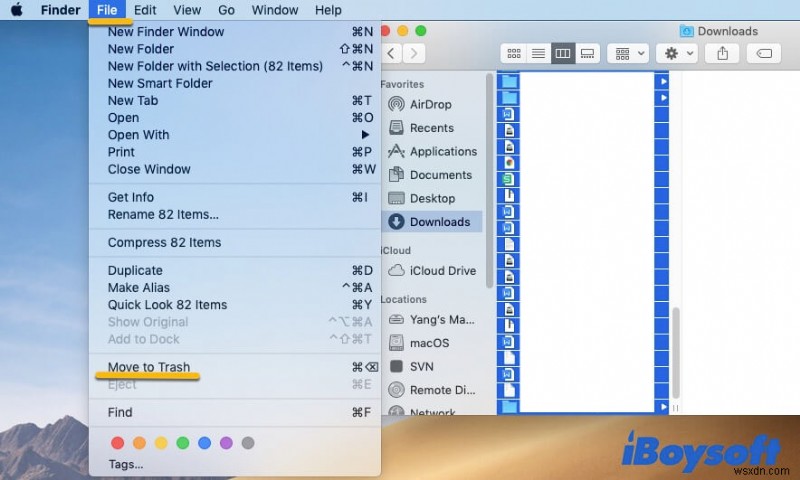Click the Finder menu bar item
The width and height of the screenshot is (800, 480).
(60, 10)
